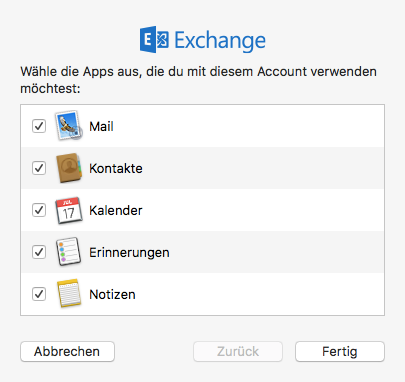This screenshot has height=382, width=405.
Task: Uncheck the Kontakte checkbox
Action: click(x=39, y=168)
